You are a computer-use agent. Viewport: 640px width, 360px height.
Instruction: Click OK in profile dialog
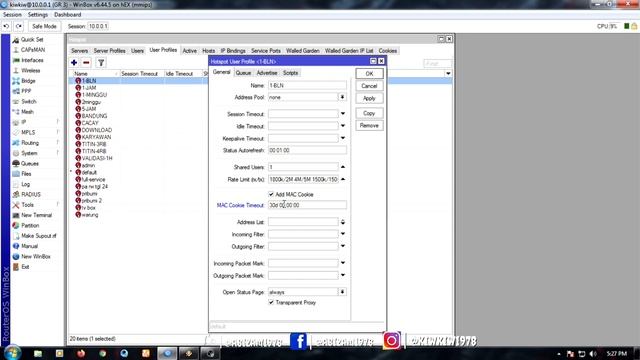pos(369,73)
